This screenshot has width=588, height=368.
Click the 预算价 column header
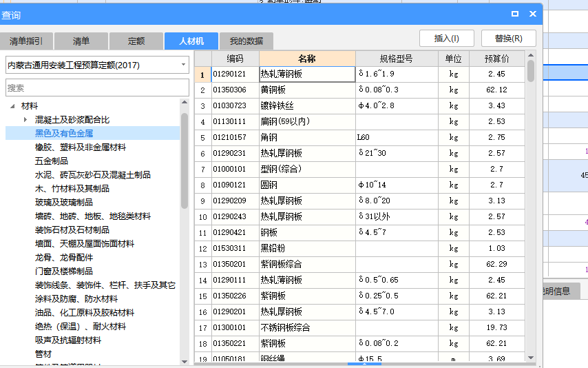tap(497, 59)
